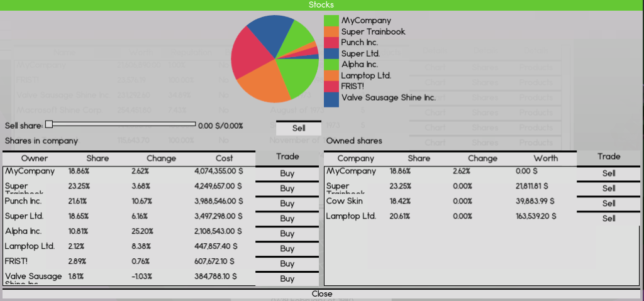Click the 21.61% share value
Image resolution: width=644 pixels, height=301 pixels.
(78, 201)
